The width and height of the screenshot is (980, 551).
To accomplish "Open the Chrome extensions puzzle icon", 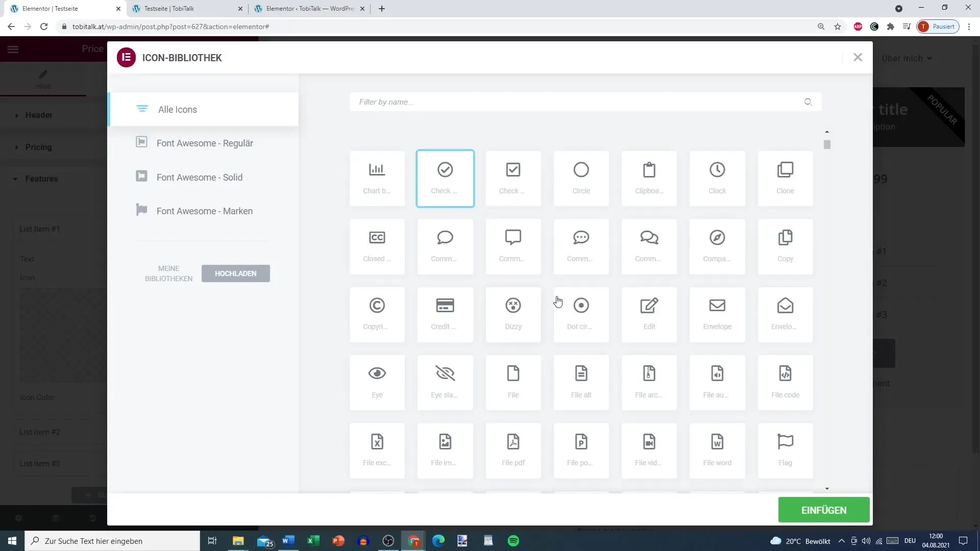I will [891, 27].
